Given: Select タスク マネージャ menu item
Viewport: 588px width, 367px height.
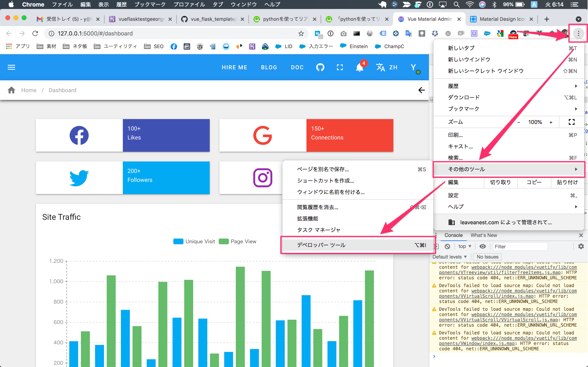Looking at the screenshot, I should (x=357, y=230).
